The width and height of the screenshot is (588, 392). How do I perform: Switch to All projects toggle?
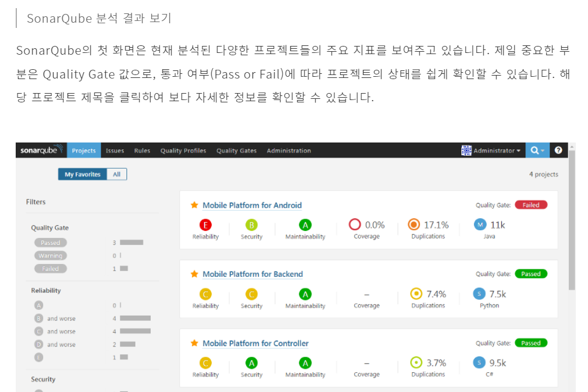tap(117, 174)
